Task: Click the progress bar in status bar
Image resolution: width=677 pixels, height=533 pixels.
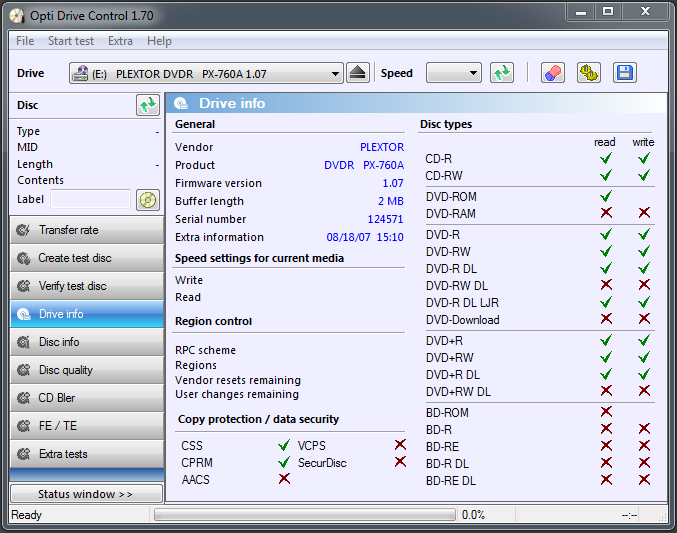Action: (305, 514)
